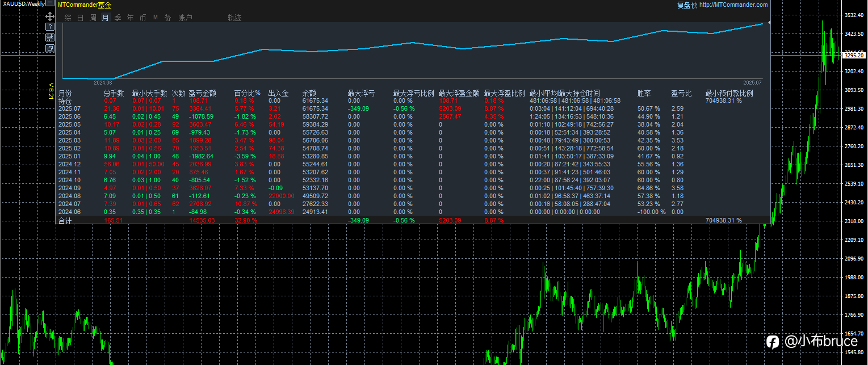Click the 3295.20 current price label
This screenshot has height=365, width=868.
point(854,56)
